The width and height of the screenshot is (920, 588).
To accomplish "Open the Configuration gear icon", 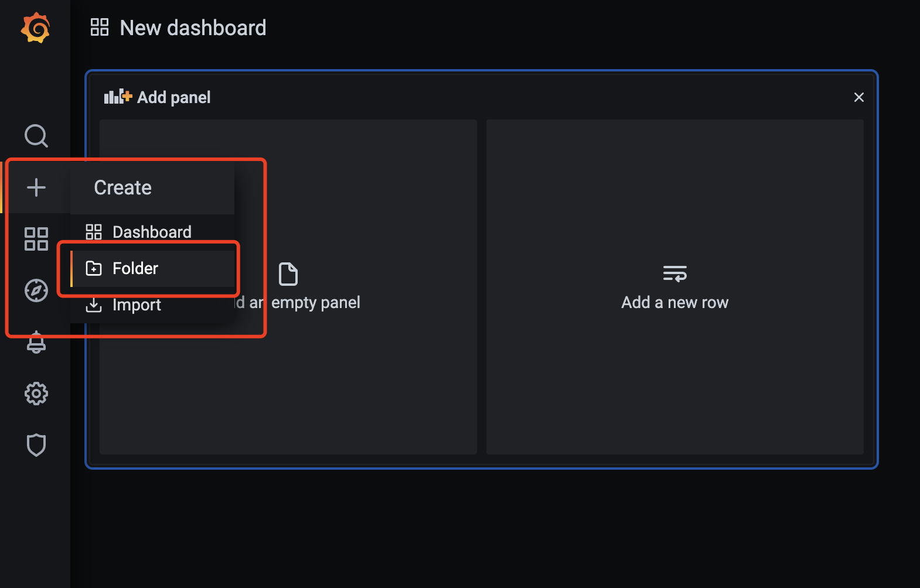I will coord(36,394).
